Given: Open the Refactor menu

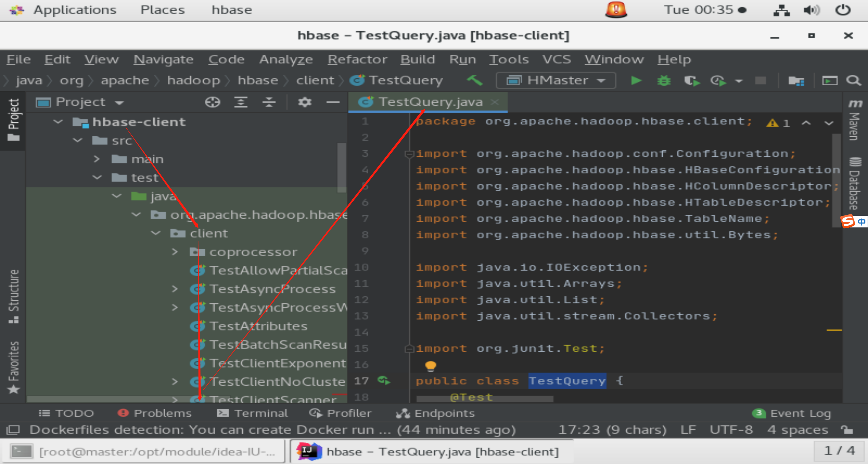Looking at the screenshot, I should coord(357,59).
